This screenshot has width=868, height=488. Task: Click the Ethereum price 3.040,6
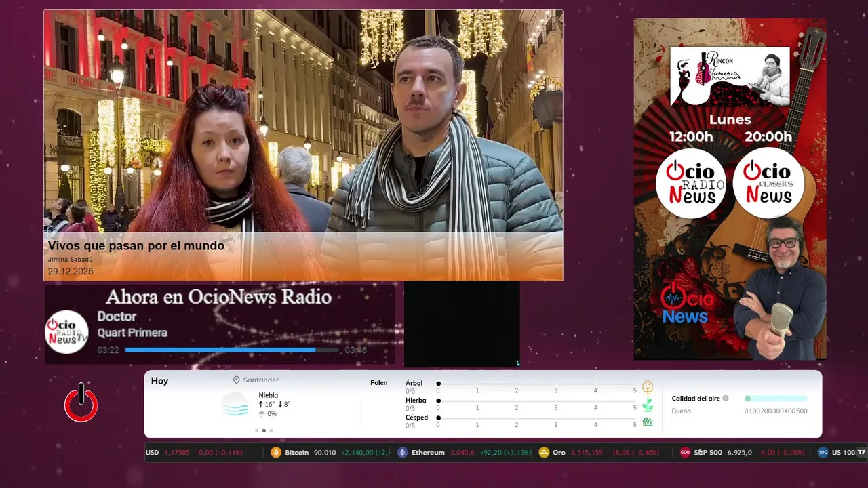point(464,453)
